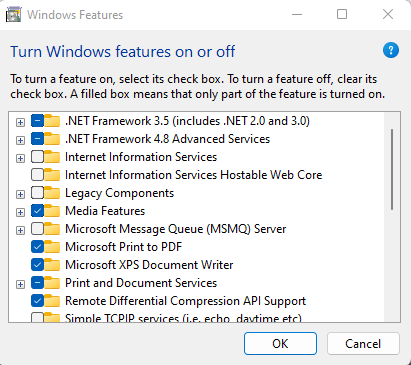Click the folder icon beside Print and Document Services
The width and height of the screenshot is (411, 365).
pos(52,283)
